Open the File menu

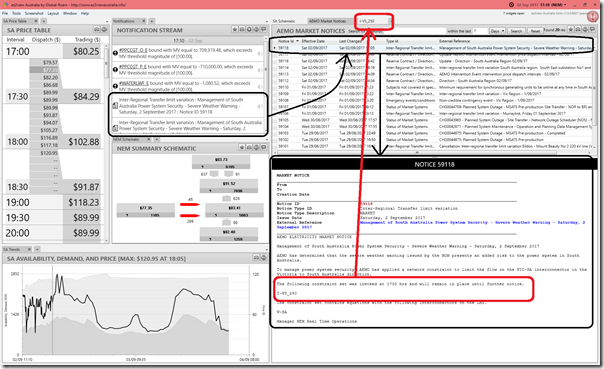coord(5,13)
